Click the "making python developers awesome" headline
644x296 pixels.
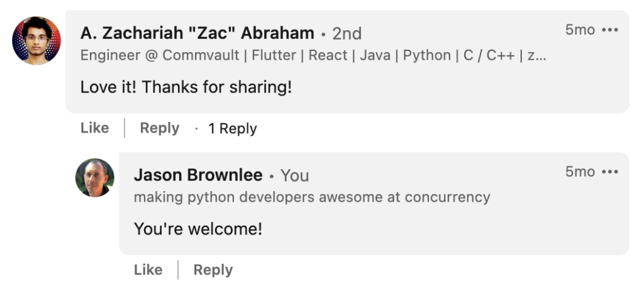tap(312, 197)
